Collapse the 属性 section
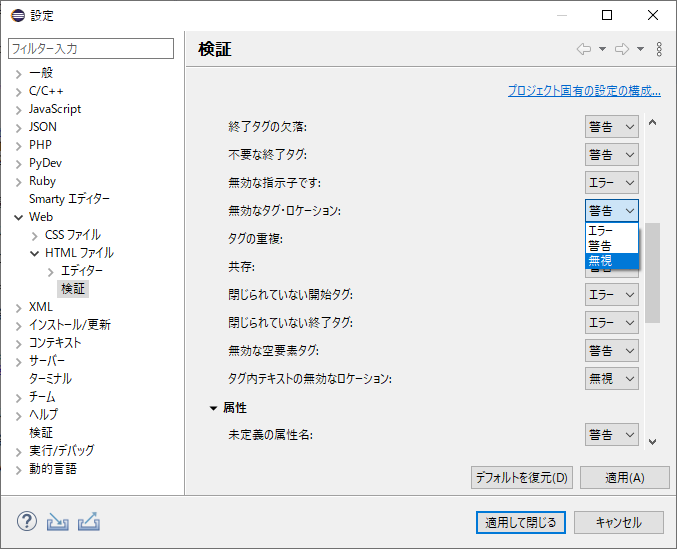This screenshot has height=549, width=677. coord(213,408)
